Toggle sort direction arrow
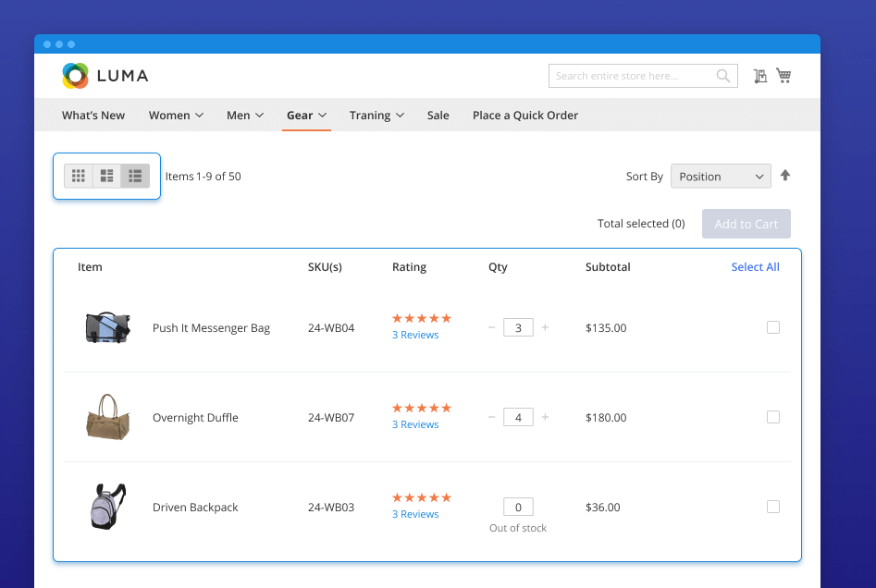876x588 pixels. [x=785, y=176]
